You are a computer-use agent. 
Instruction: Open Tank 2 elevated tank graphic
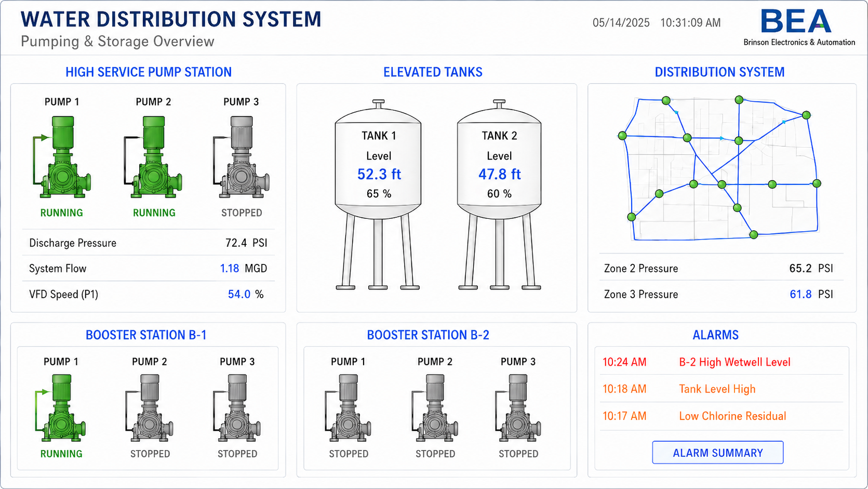(499, 194)
